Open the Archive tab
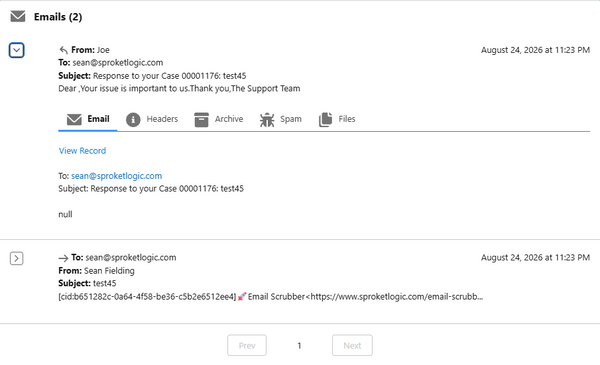 tap(218, 119)
